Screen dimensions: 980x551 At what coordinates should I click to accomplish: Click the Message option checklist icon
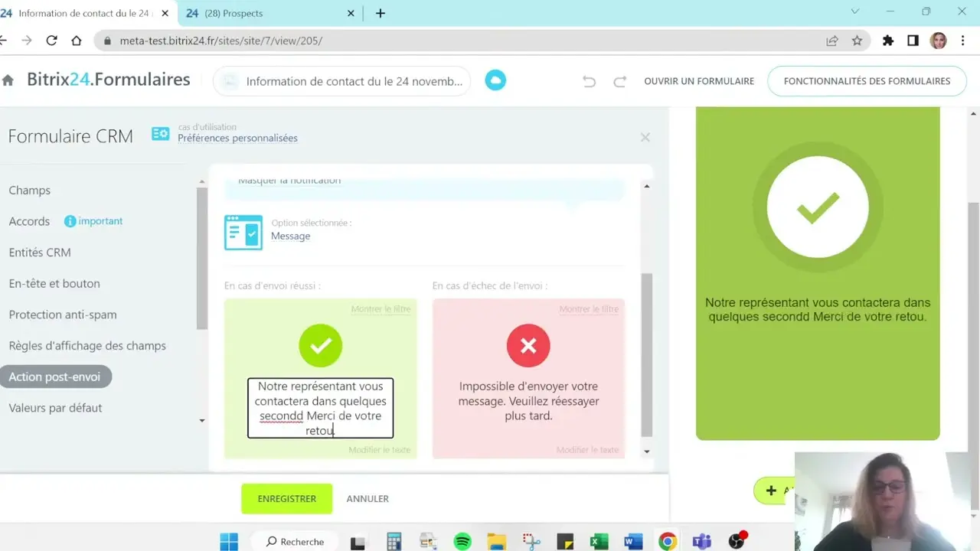point(243,233)
